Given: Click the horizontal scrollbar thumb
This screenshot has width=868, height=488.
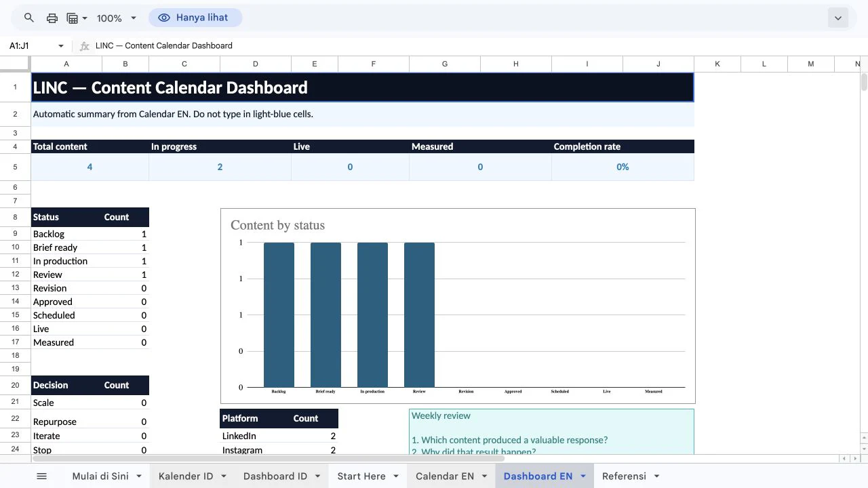Looking at the screenshot, I should click(x=268, y=459).
